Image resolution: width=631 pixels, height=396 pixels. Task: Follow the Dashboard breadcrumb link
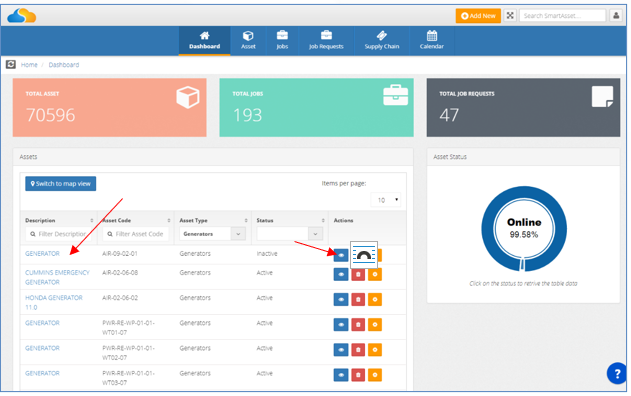(64, 65)
